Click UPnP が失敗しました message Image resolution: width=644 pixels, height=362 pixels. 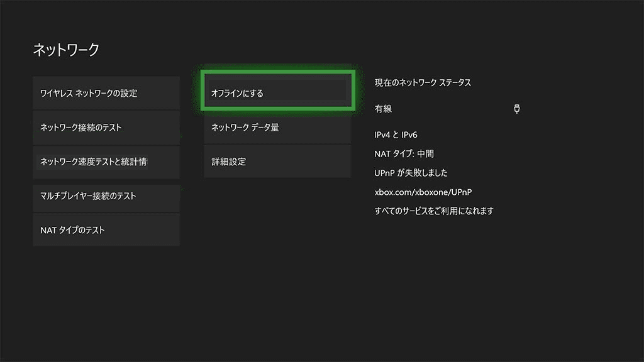pyautogui.click(x=411, y=173)
